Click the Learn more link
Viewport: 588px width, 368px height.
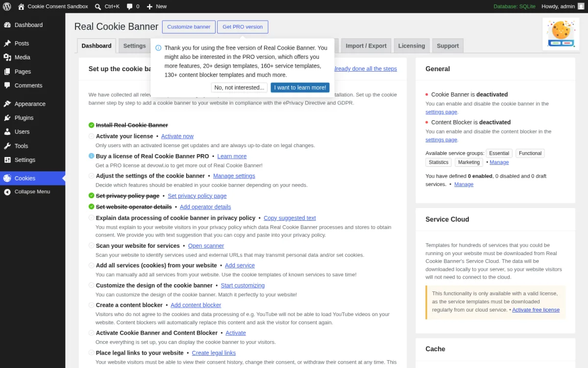pos(232,156)
